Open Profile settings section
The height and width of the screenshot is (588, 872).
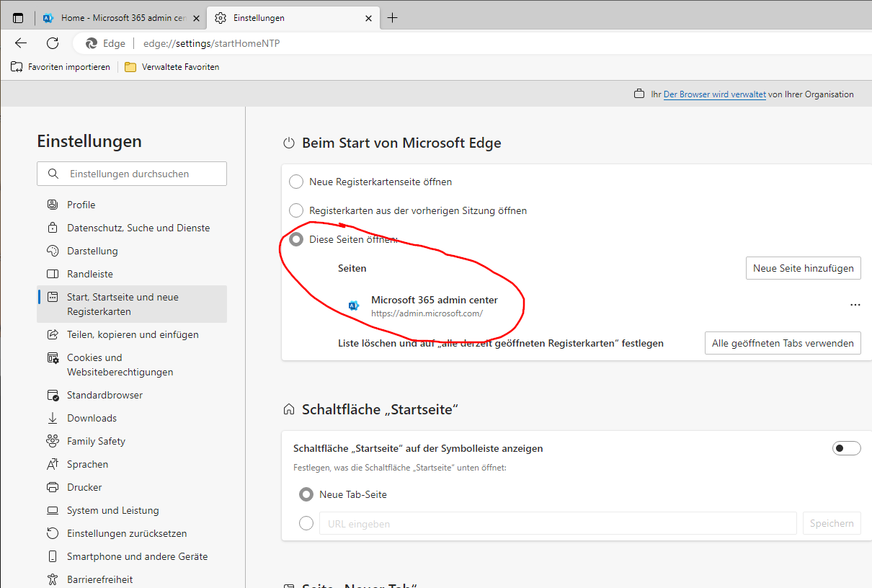(x=132, y=205)
